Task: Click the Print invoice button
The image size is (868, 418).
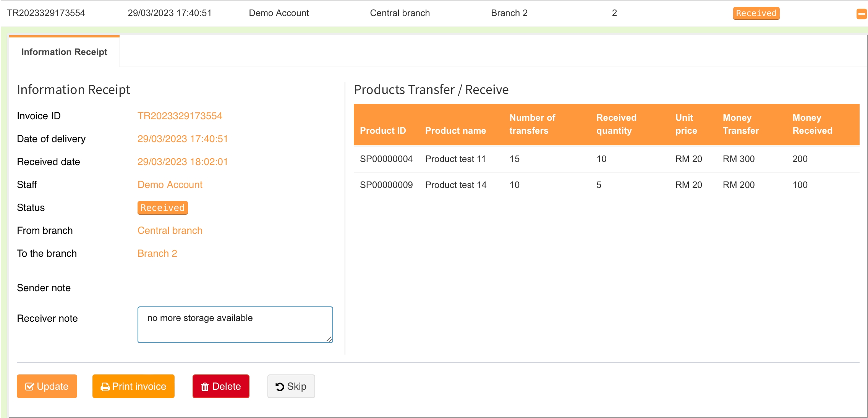Action: tap(133, 386)
